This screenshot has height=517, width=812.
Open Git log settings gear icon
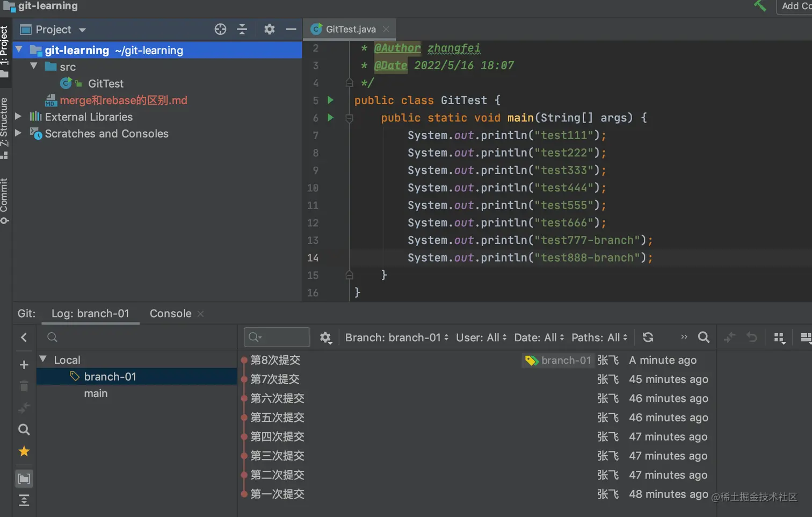(325, 338)
